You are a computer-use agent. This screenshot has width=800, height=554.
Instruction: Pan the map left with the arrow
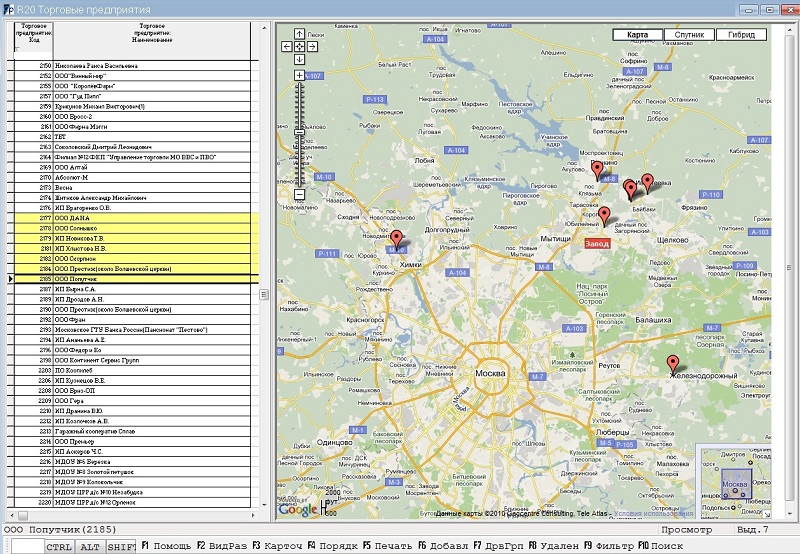(287, 46)
